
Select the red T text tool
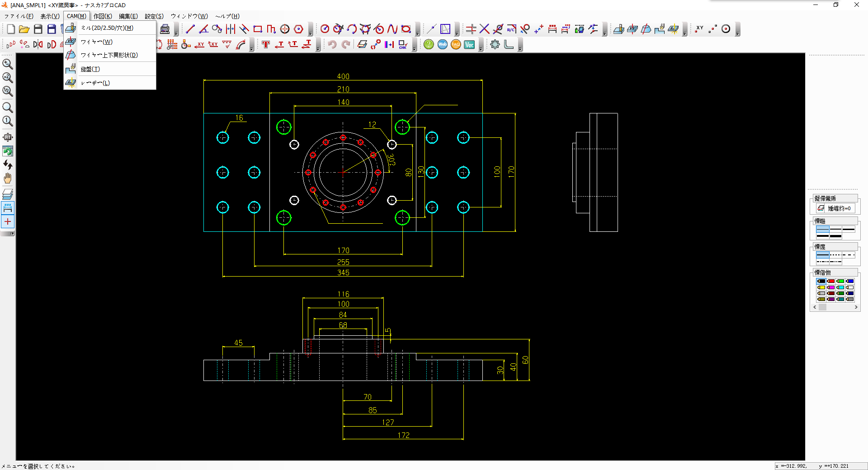[x=266, y=44]
